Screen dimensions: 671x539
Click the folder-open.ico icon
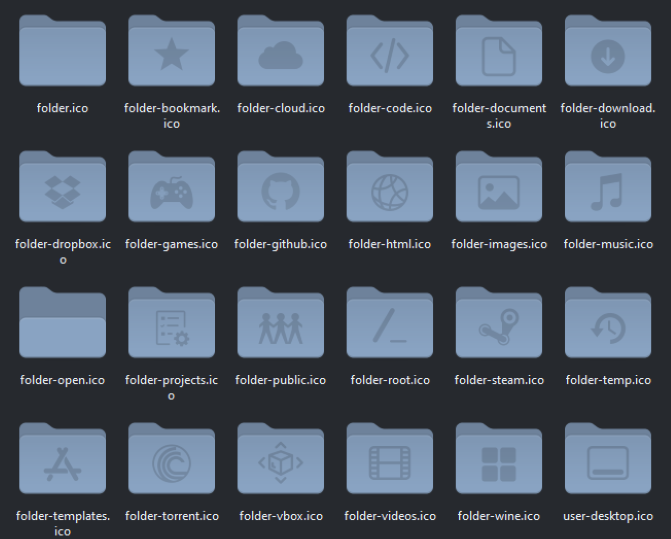[62, 326]
